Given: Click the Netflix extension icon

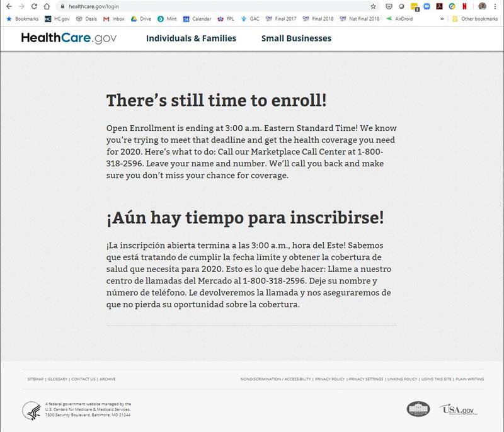Looking at the screenshot, I should pyautogui.click(x=464, y=6).
